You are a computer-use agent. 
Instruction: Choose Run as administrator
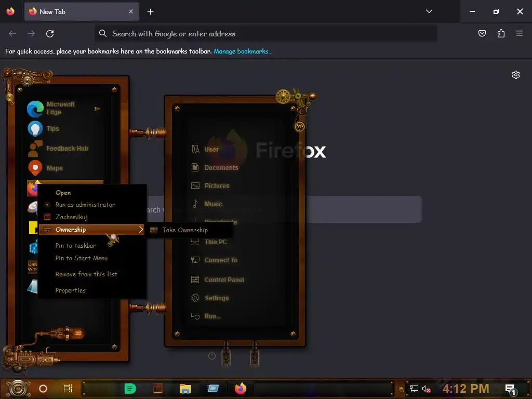click(x=92, y=205)
